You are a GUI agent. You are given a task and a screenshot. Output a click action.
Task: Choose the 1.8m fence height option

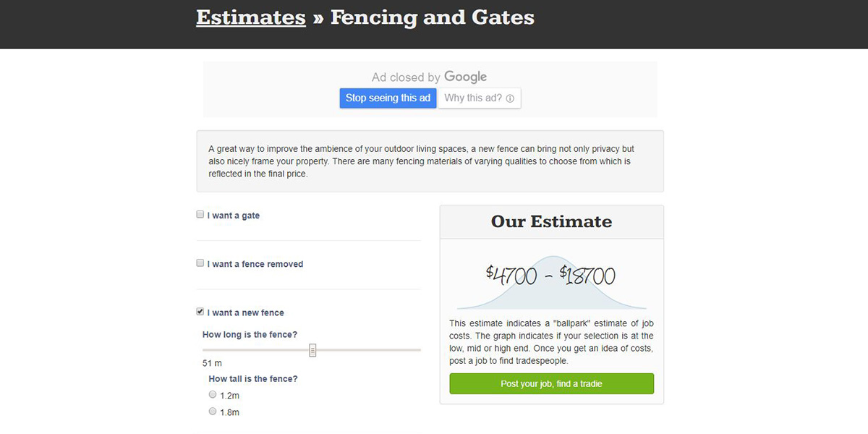(x=213, y=412)
